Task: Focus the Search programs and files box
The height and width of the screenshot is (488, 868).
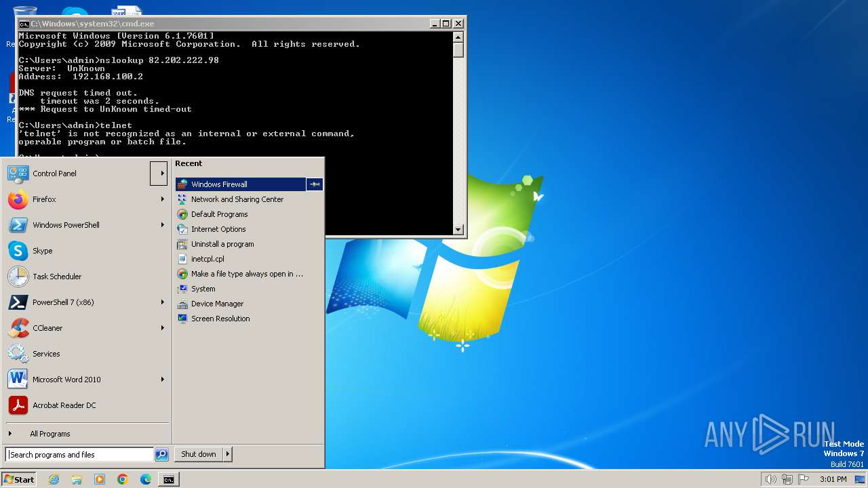Action: pyautogui.click(x=79, y=455)
